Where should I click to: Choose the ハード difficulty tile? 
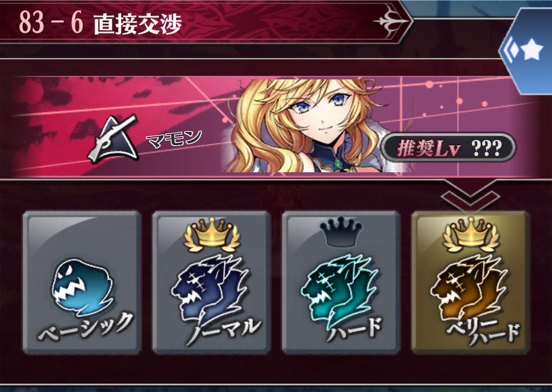[341, 282]
